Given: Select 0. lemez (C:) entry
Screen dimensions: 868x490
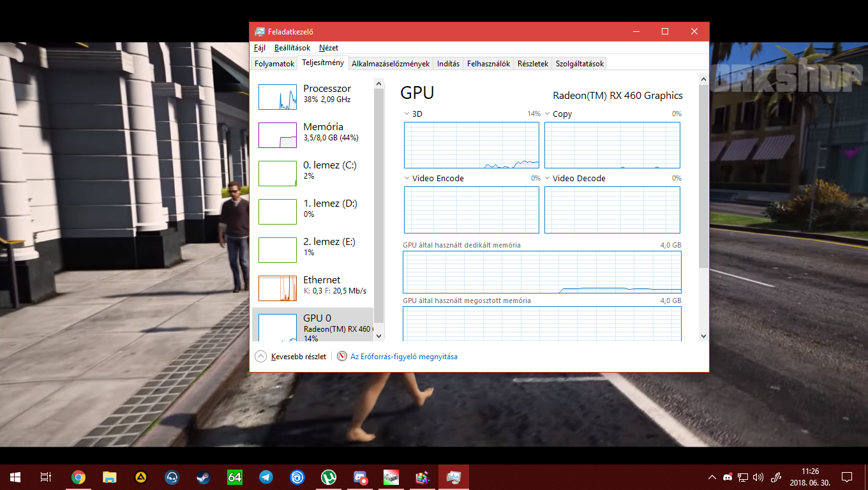Looking at the screenshot, I should coord(313,173).
